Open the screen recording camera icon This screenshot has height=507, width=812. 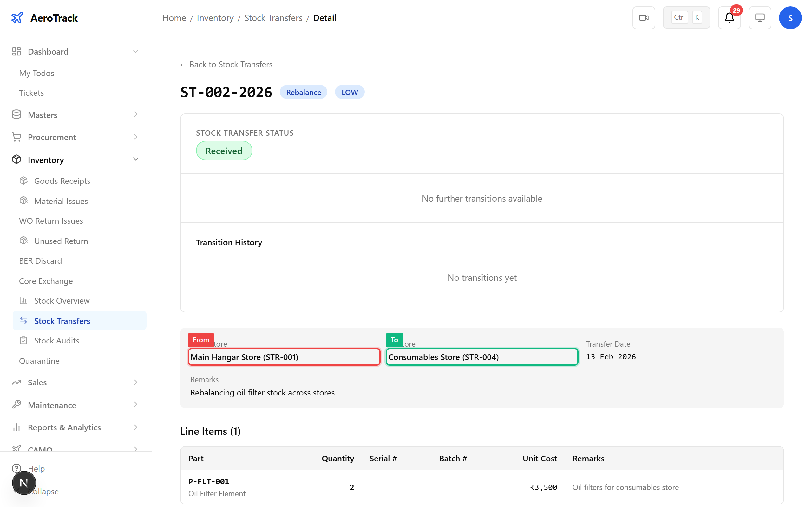click(x=644, y=17)
